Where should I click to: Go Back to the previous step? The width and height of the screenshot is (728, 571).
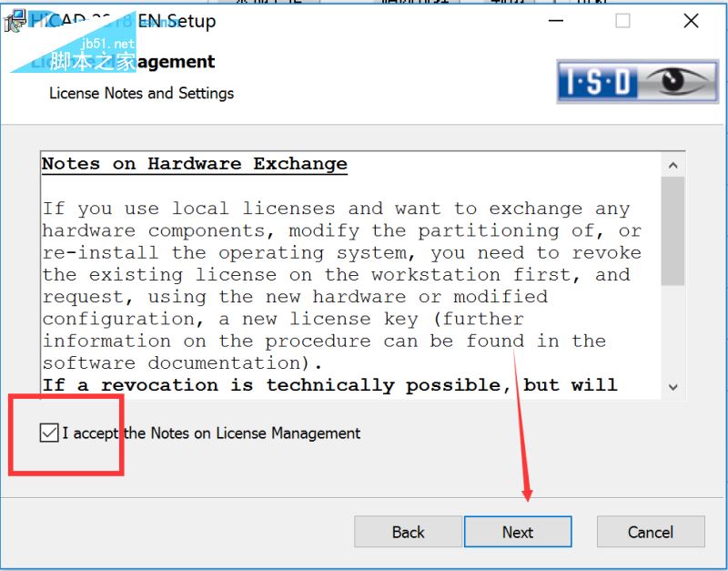click(408, 532)
